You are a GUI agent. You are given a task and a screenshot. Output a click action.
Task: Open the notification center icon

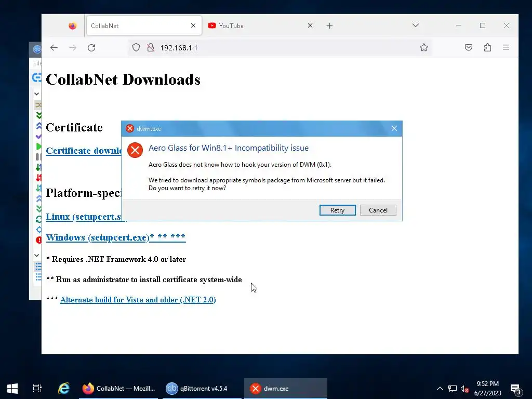(x=516, y=389)
